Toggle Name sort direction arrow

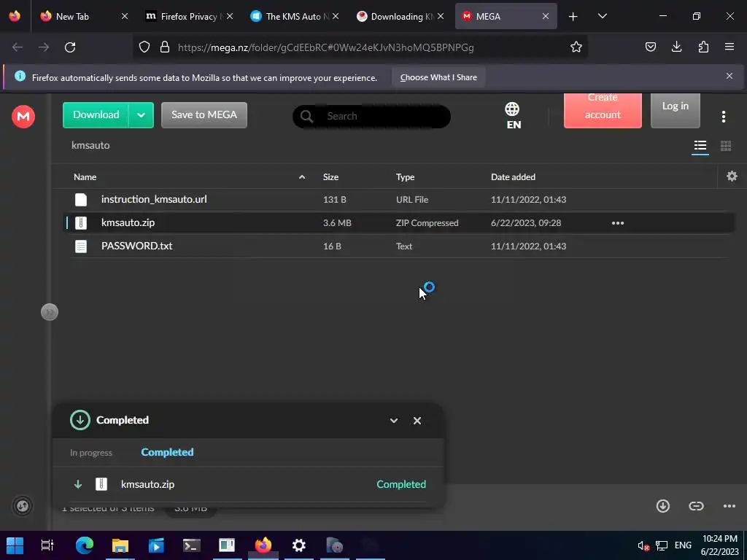(302, 177)
